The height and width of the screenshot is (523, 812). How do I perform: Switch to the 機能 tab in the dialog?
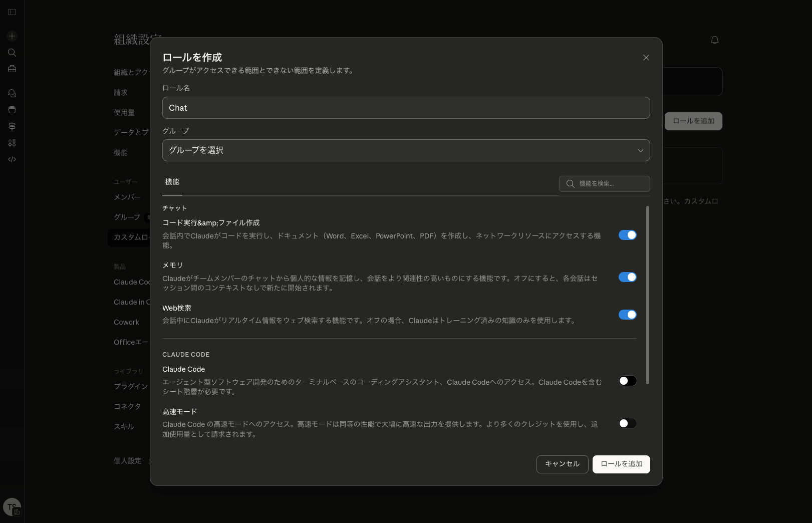pyautogui.click(x=172, y=182)
